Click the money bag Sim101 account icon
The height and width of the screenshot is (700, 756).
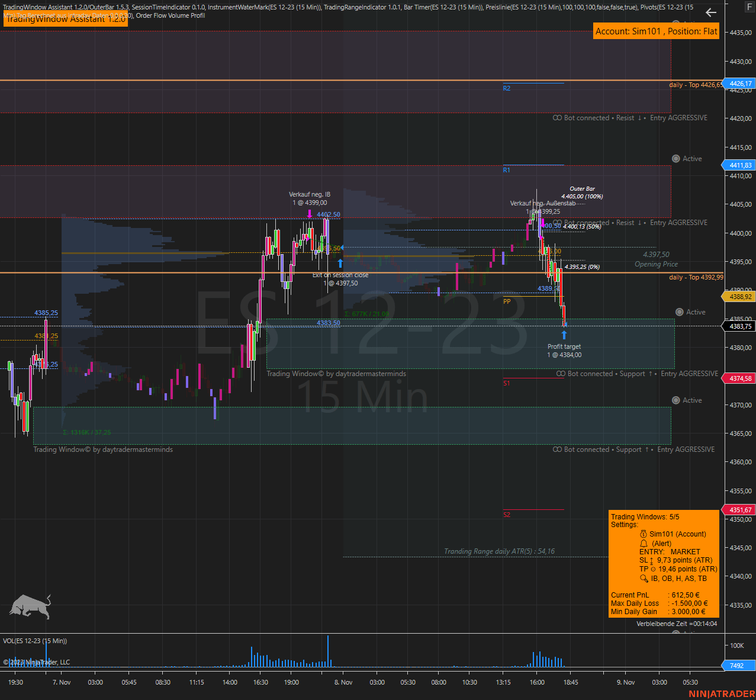[x=644, y=534]
